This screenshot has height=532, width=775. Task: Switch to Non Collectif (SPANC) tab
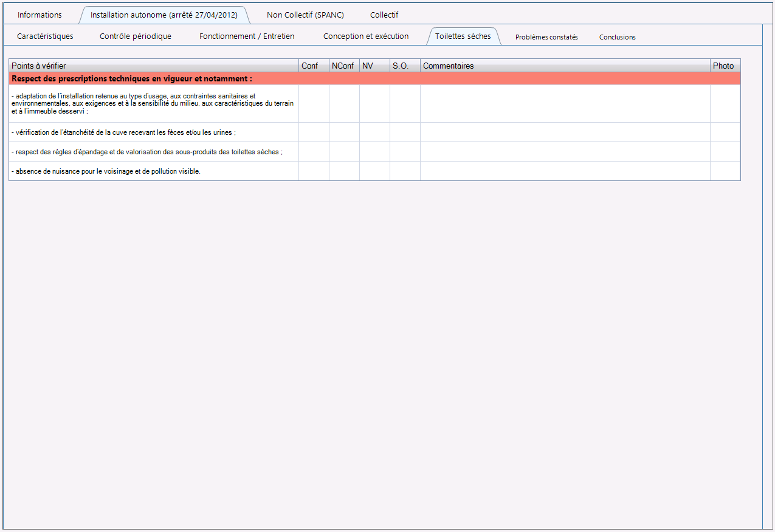(x=305, y=15)
